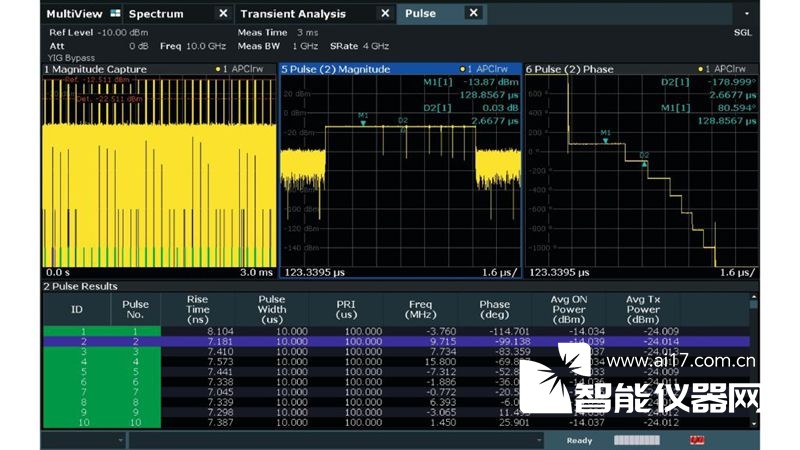Open the MultiView tab
Image resolution: width=800 pixels, height=450 pixels.
74,14
